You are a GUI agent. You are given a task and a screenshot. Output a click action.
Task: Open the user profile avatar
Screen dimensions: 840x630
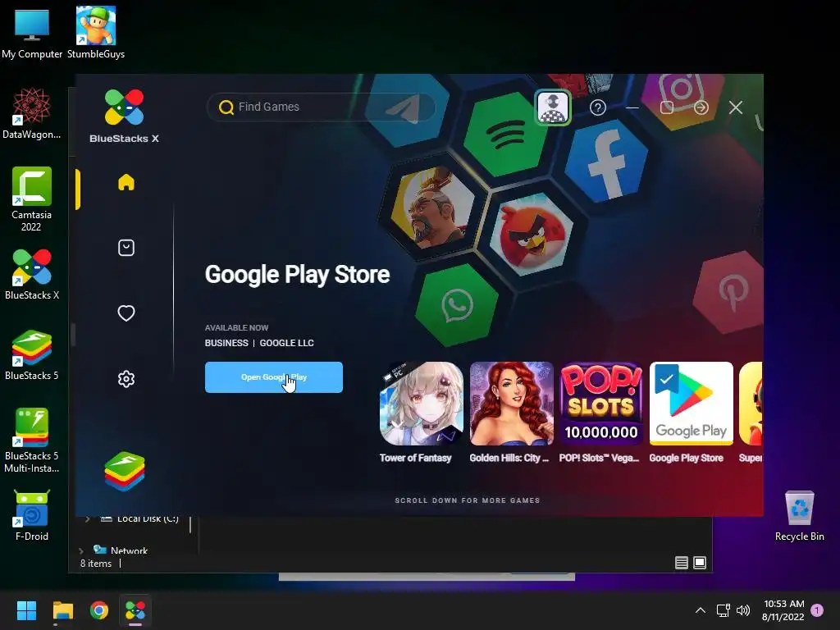[x=552, y=107]
